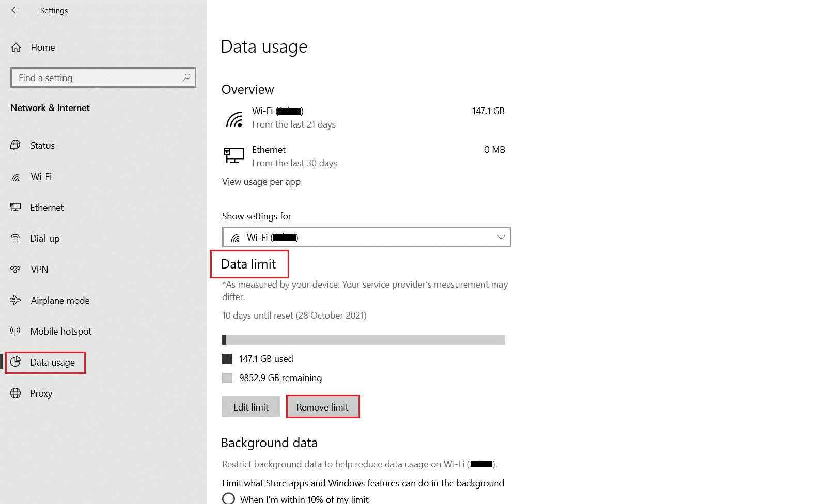Click the Wi-Fi icon inside the dropdown
The image size is (815, 504).
coord(235,238)
